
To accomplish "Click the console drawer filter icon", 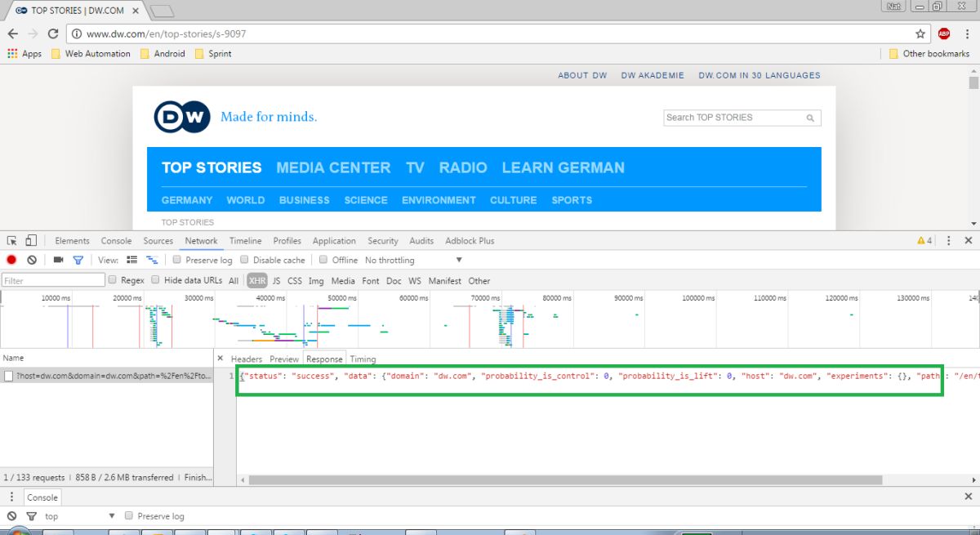I will point(31,516).
